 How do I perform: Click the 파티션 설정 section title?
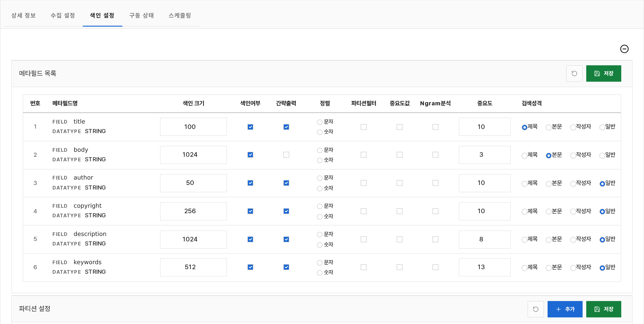35,309
